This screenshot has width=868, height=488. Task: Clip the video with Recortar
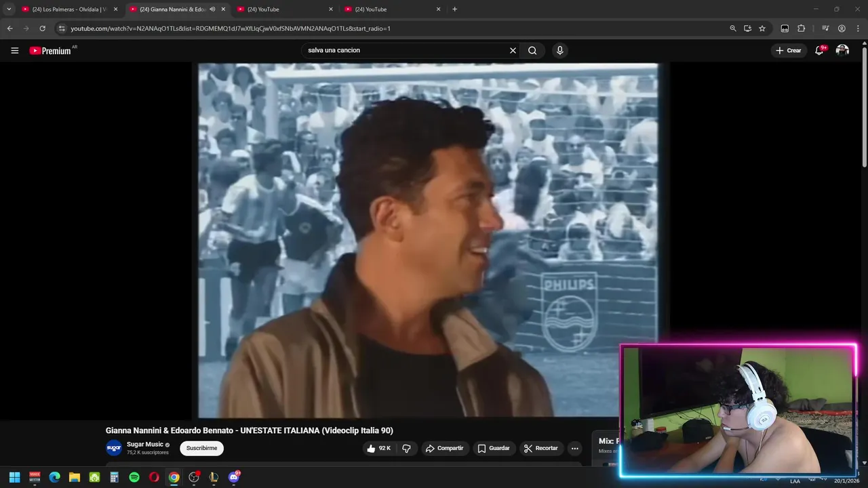tap(541, 448)
